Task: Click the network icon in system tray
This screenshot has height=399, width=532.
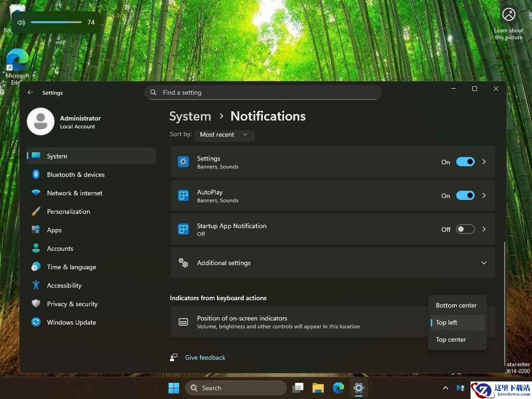Action: [x=460, y=388]
